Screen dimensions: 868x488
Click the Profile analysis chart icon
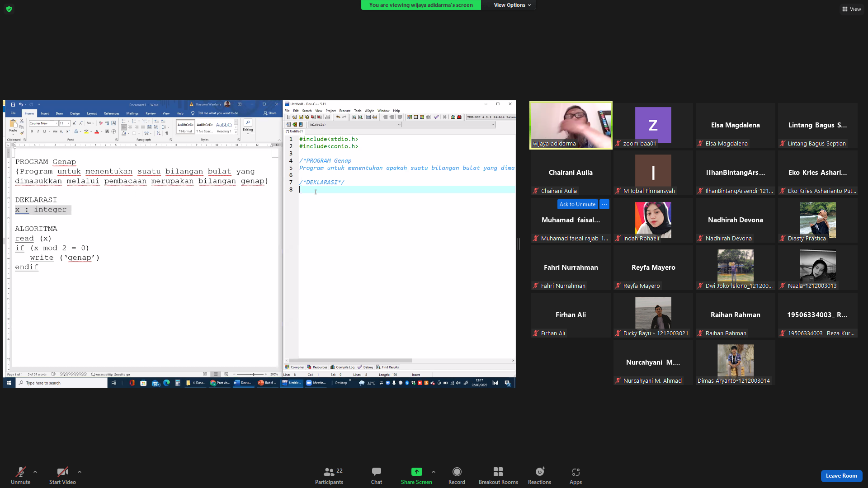[x=453, y=117]
